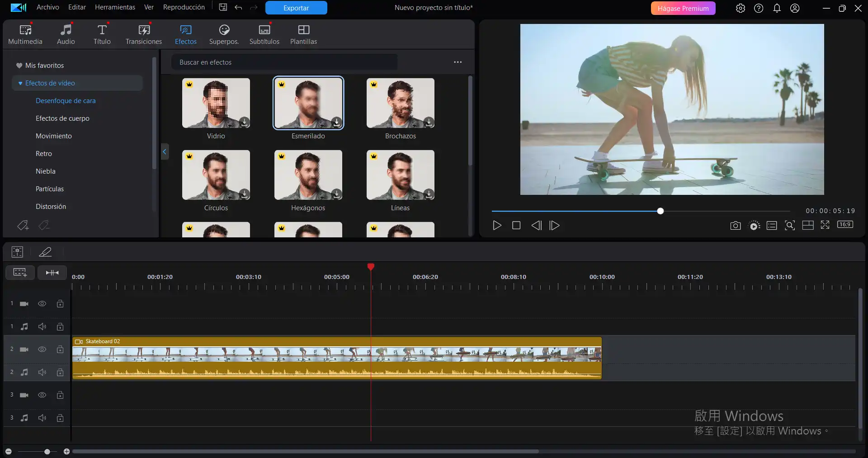Click the undo arrow icon

(x=238, y=8)
